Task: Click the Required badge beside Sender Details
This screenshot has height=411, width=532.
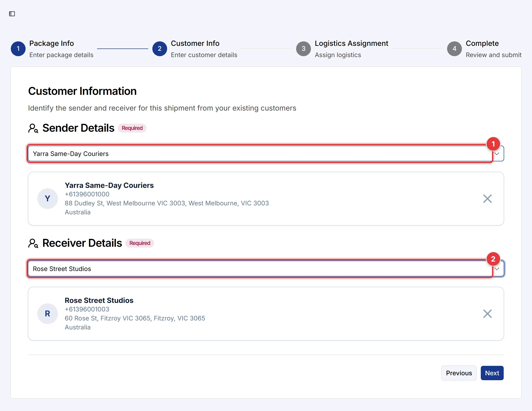Action: click(x=132, y=128)
